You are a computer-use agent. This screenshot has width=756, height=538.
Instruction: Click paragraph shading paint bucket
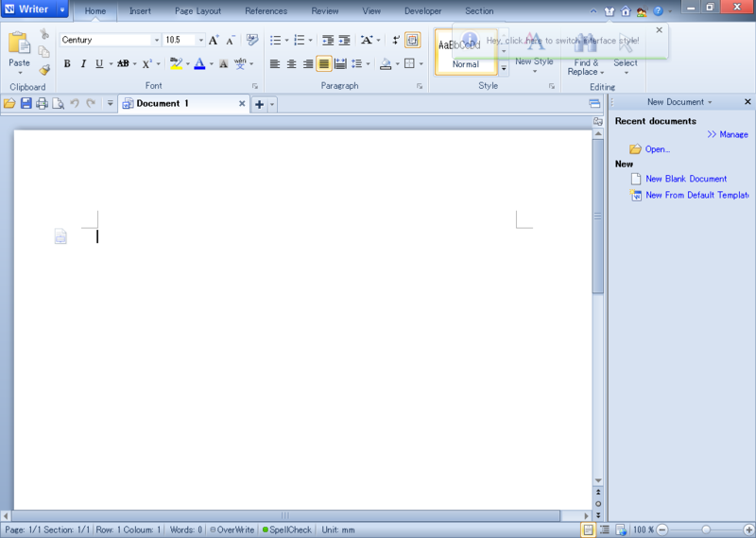click(386, 63)
